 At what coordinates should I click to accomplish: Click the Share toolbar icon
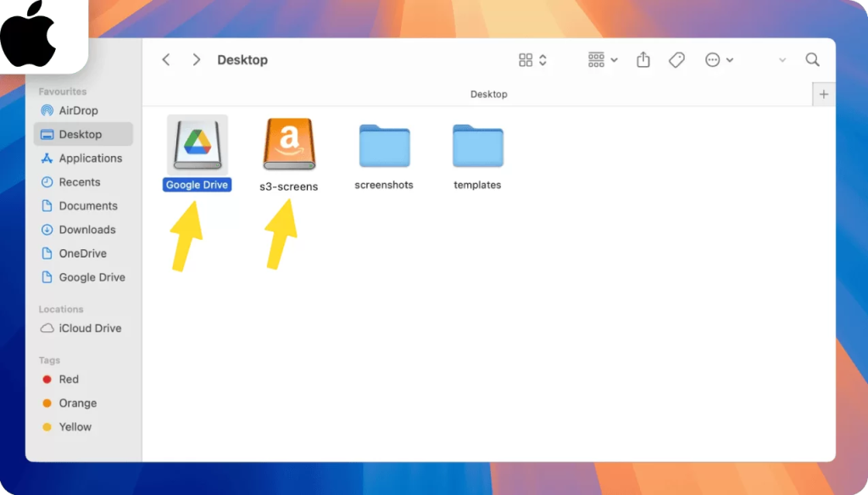[x=643, y=60]
